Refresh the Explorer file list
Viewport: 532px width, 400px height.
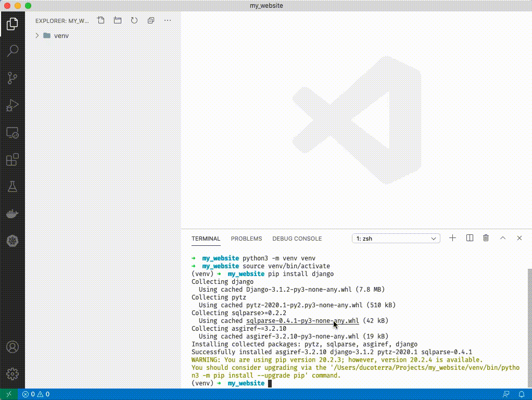pos(134,20)
